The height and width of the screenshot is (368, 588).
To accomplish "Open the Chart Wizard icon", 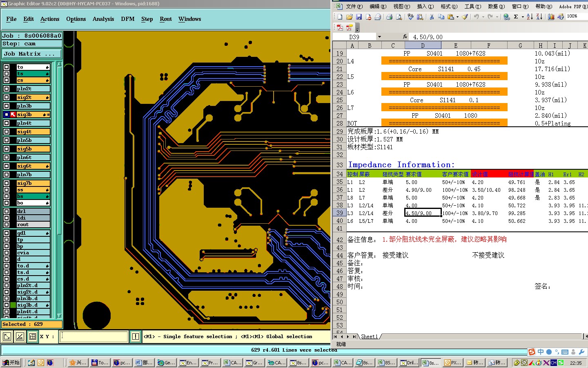I will [x=551, y=17].
